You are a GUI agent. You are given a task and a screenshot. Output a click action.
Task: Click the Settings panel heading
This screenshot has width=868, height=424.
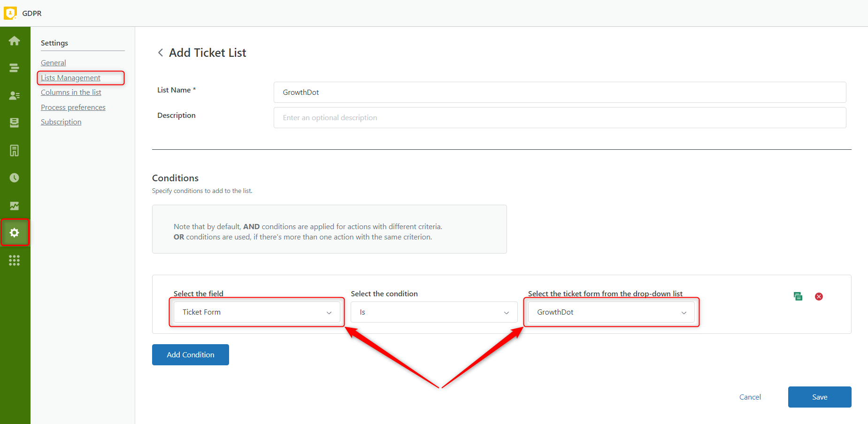[54, 43]
